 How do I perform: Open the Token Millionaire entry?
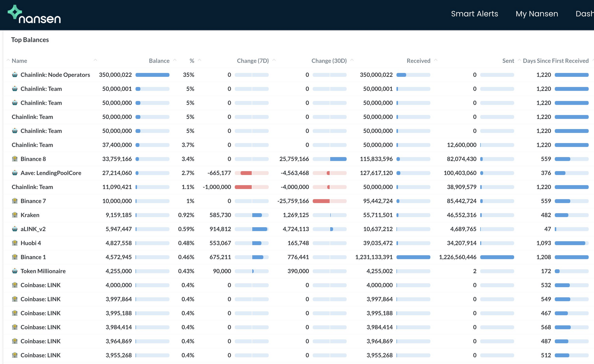coord(43,271)
